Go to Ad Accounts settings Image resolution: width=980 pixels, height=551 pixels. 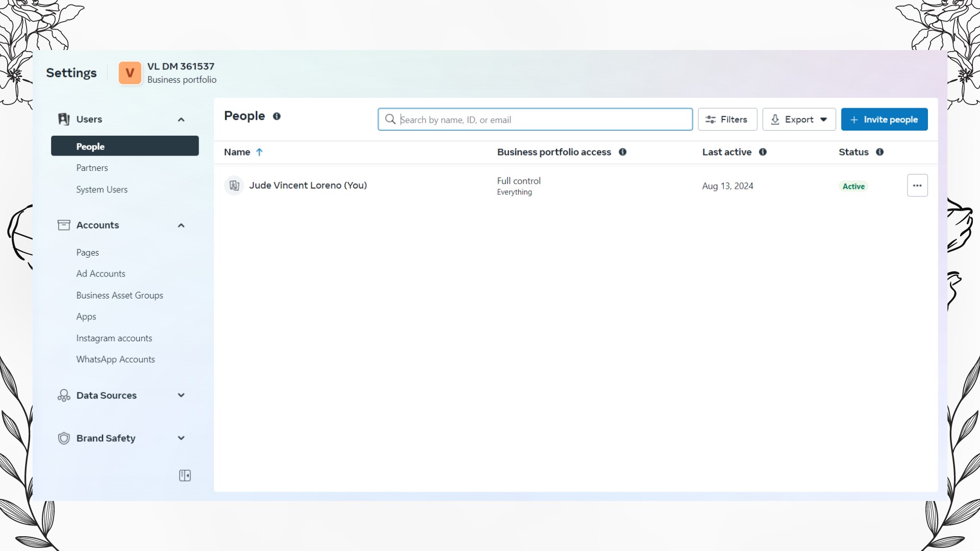[x=101, y=274]
